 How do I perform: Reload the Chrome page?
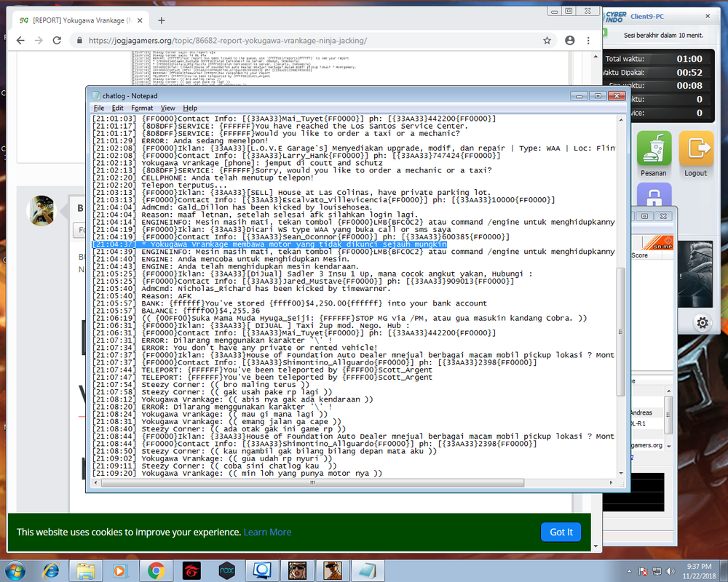(x=57, y=41)
